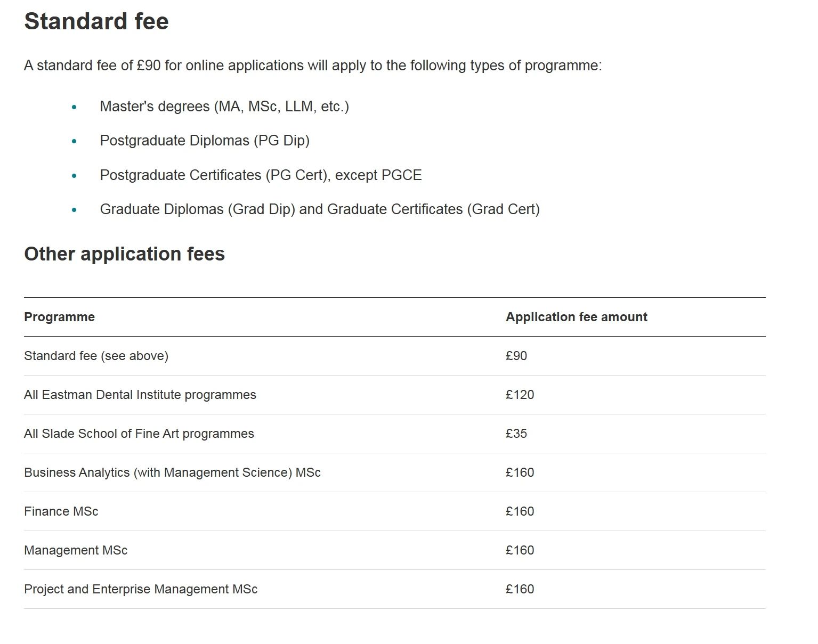Click the £35 fee amount
This screenshot has width=818, height=644.
tap(516, 434)
